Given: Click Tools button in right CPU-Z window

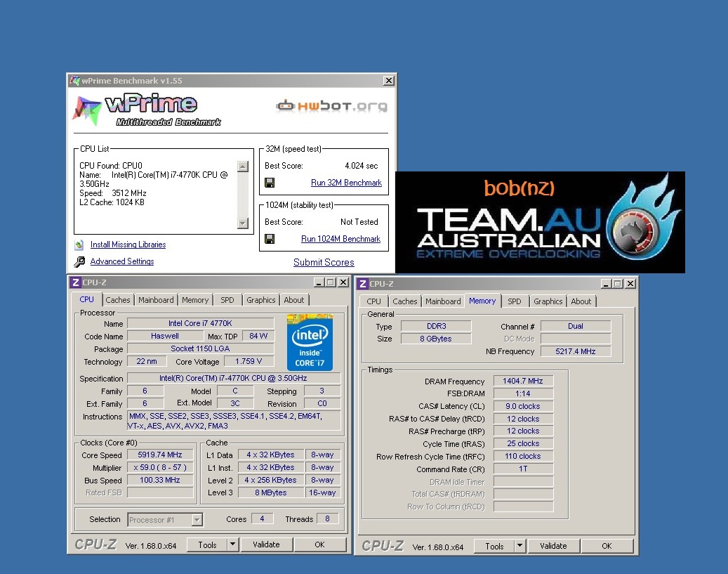Looking at the screenshot, I should [x=494, y=546].
